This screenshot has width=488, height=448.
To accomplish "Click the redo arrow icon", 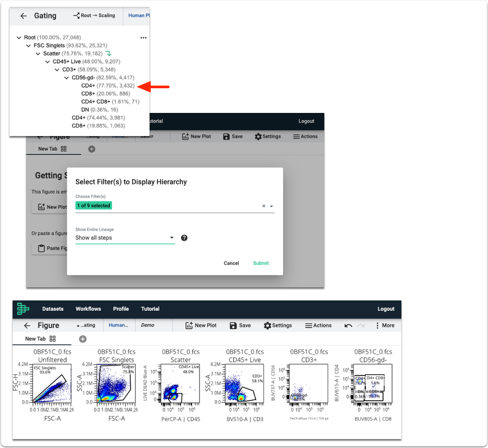I will pos(360,326).
